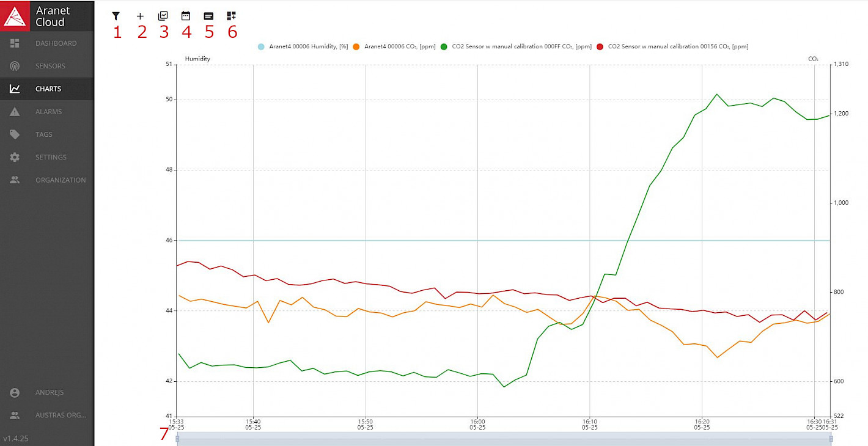Open the Alarms section
The height and width of the screenshot is (446, 868).
point(48,112)
